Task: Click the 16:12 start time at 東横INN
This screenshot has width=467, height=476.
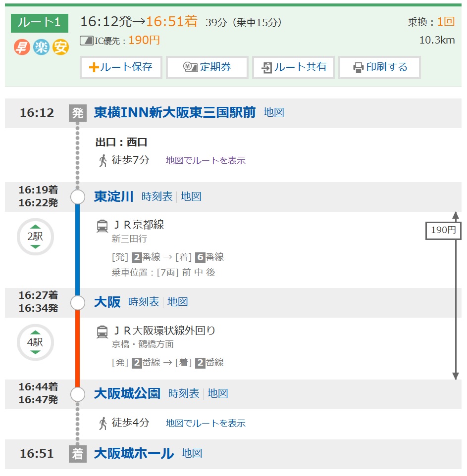Action: click(37, 113)
